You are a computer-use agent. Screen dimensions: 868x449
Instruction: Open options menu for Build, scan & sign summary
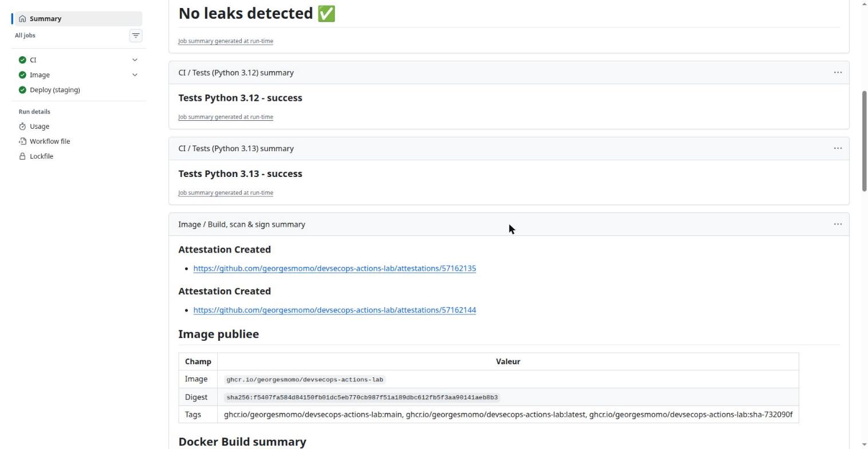[x=838, y=224]
